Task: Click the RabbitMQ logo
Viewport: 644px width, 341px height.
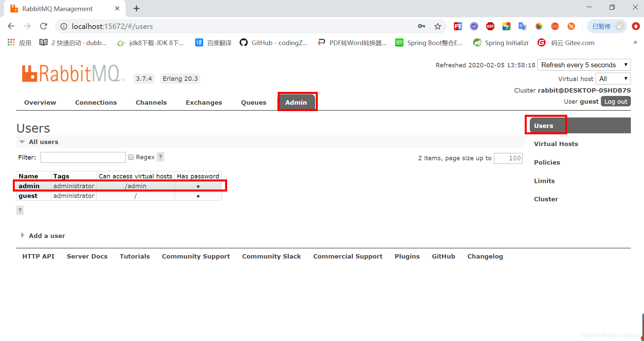Action: (73, 73)
